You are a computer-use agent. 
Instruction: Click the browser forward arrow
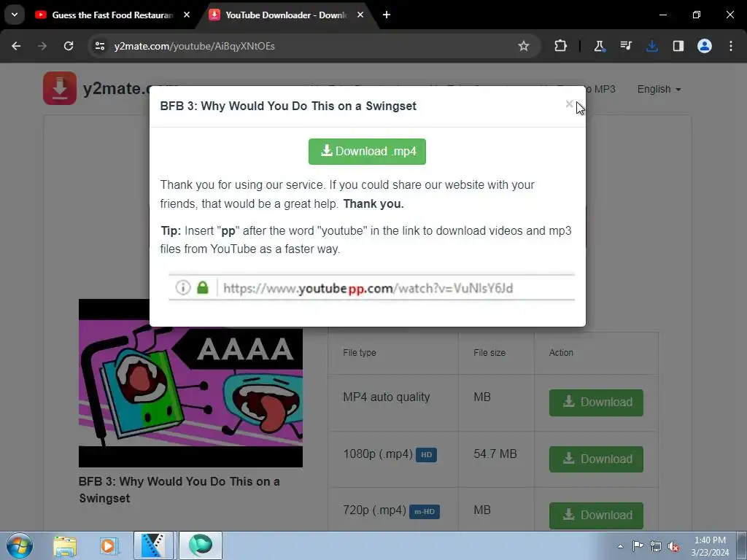click(42, 46)
